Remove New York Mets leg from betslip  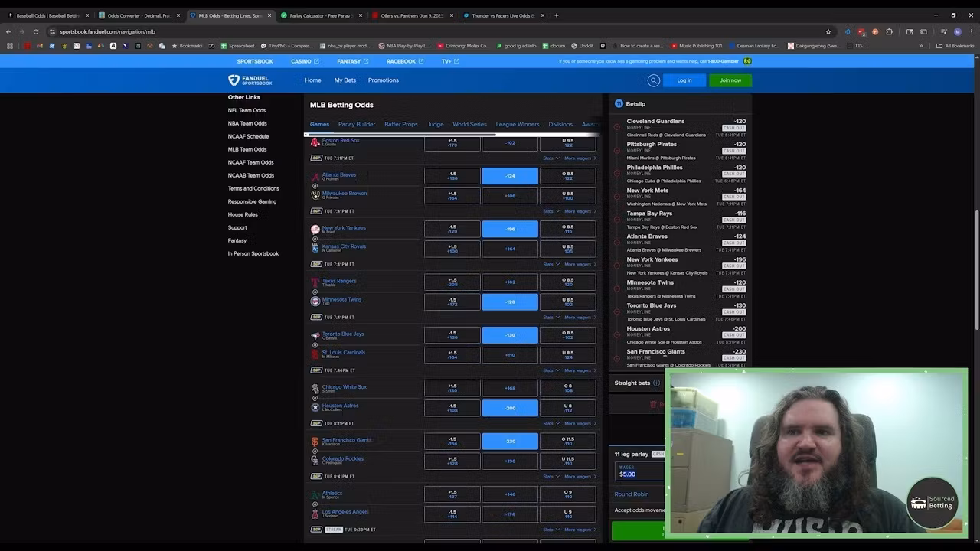[617, 196]
